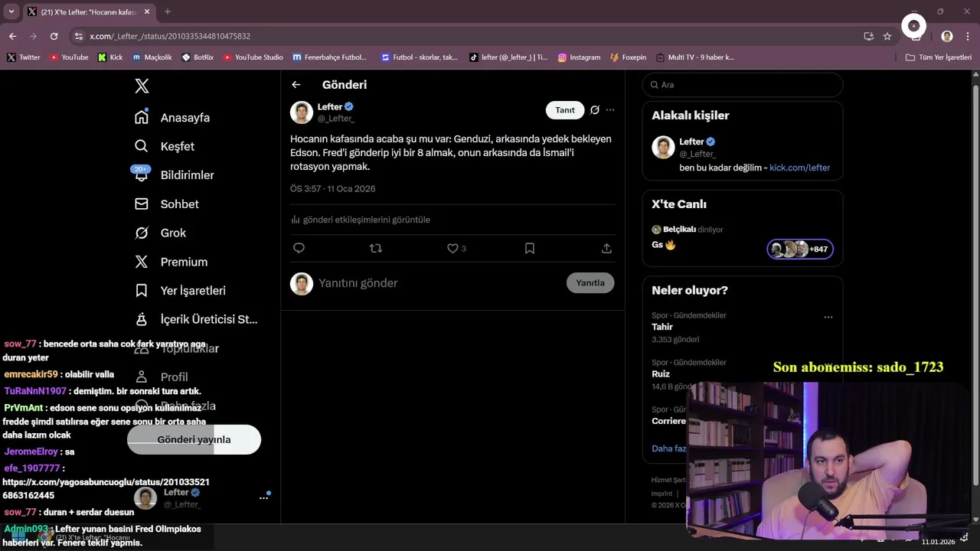Open Yer İşaretleri bookmarks
This screenshot has height=551, width=980.
180,291
